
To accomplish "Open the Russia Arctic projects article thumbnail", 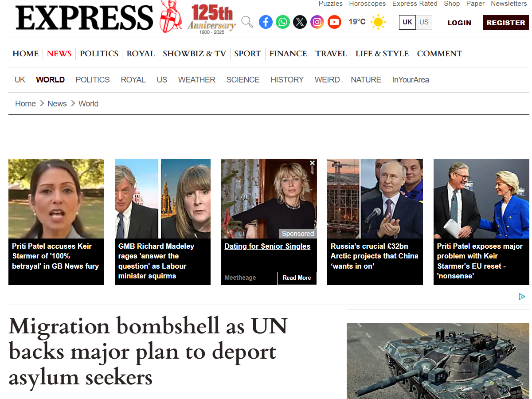I will click(x=375, y=199).
